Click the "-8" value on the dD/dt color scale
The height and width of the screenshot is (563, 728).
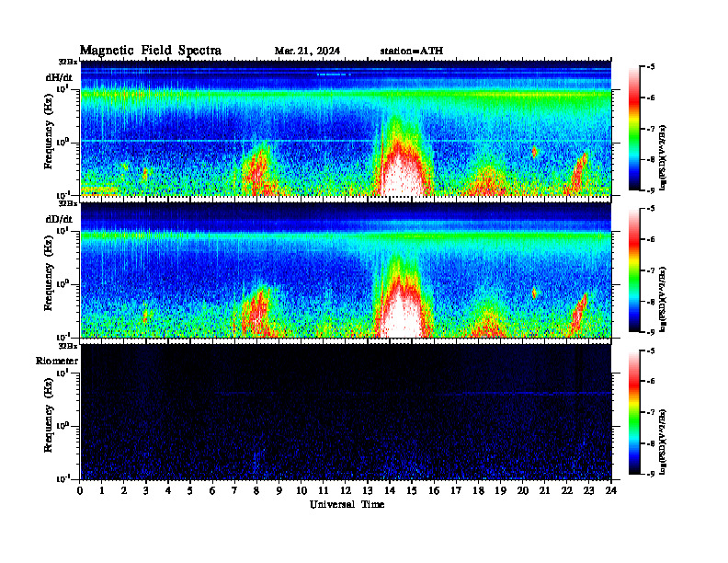click(651, 302)
